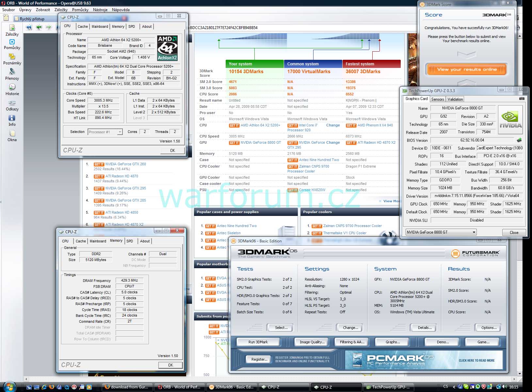This screenshot has height=392, width=532.
Task: Click Change settings button in 3DMark06
Action: (x=350, y=328)
